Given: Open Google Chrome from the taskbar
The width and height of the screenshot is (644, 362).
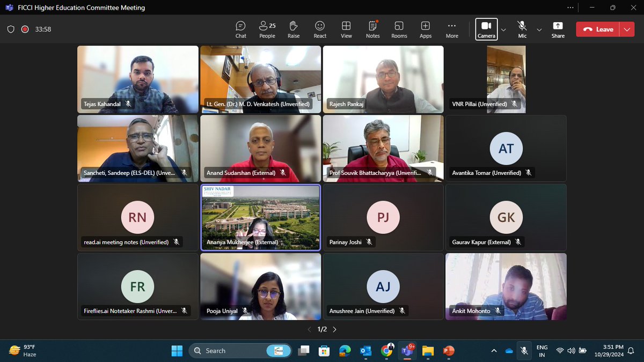Looking at the screenshot, I should (x=386, y=351).
